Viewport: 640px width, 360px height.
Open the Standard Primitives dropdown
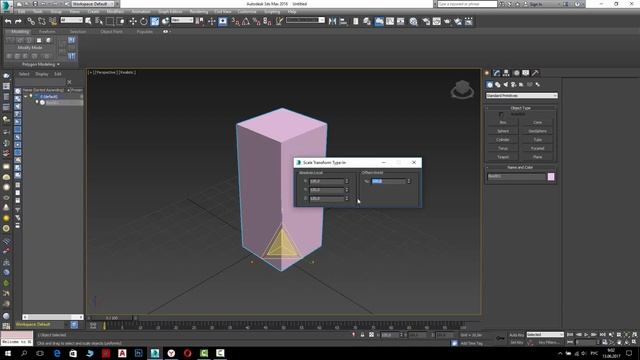tap(522, 96)
